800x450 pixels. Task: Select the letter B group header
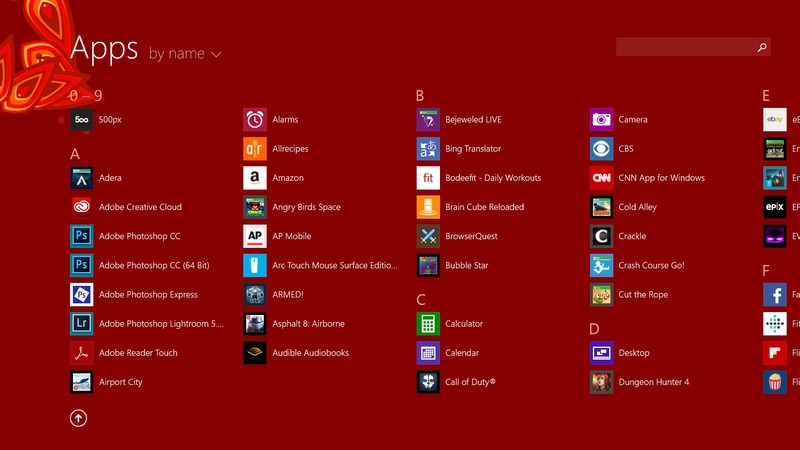pos(420,95)
